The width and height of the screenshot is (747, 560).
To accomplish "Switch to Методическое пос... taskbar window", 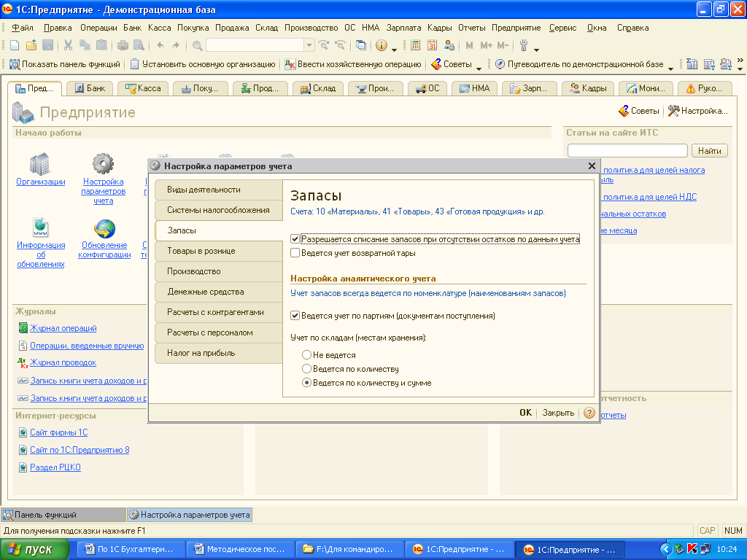I will pos(239,550).
